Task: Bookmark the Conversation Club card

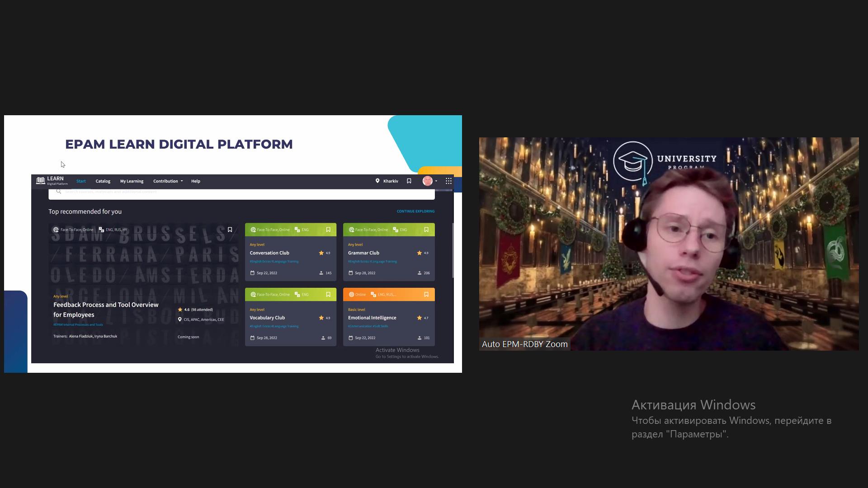Action: click(x=328, y=230)
